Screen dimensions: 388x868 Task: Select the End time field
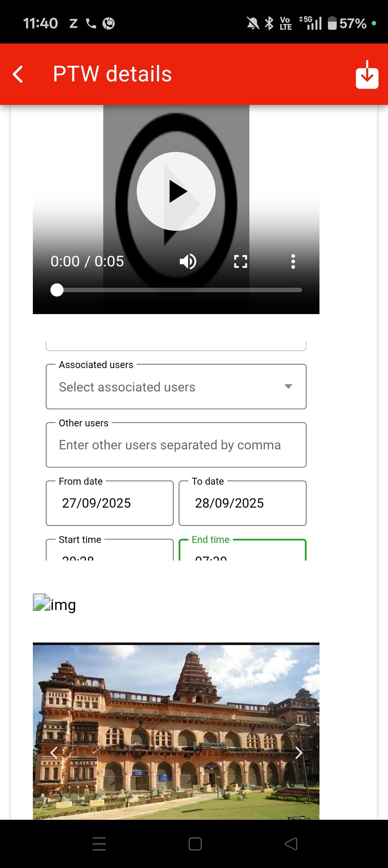tap(242, 553)
